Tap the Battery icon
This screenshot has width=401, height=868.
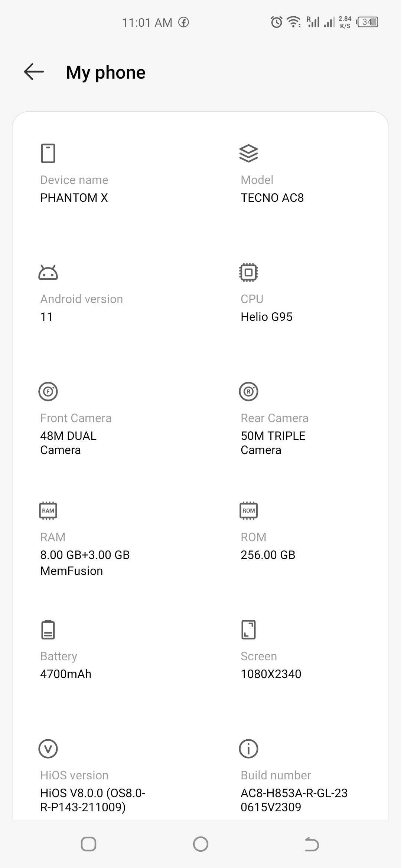tap(48, 629)
